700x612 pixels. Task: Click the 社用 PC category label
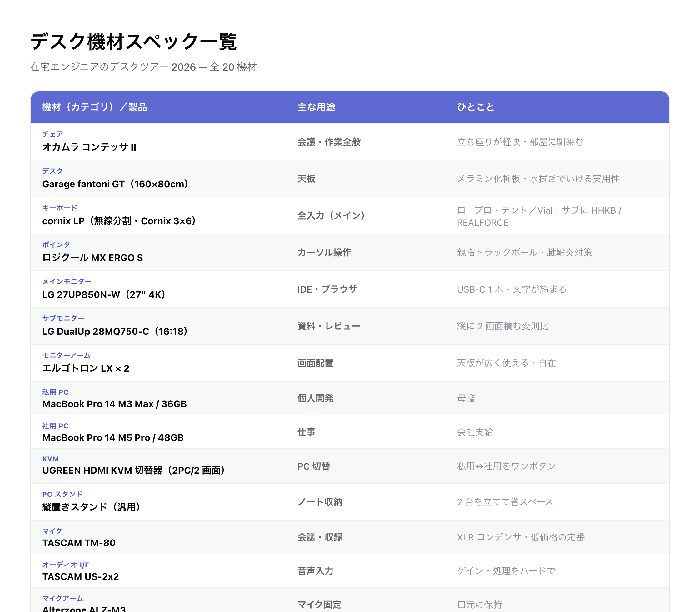click(55, 426)
